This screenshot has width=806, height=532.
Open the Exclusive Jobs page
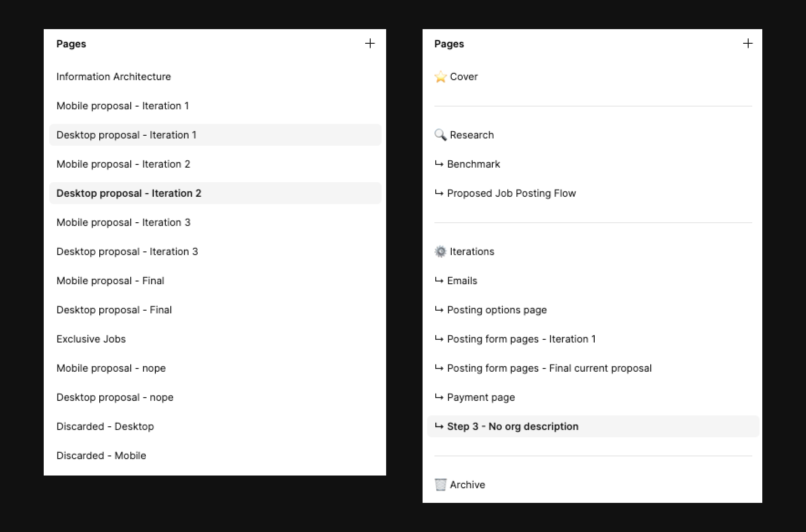[91, 338]
